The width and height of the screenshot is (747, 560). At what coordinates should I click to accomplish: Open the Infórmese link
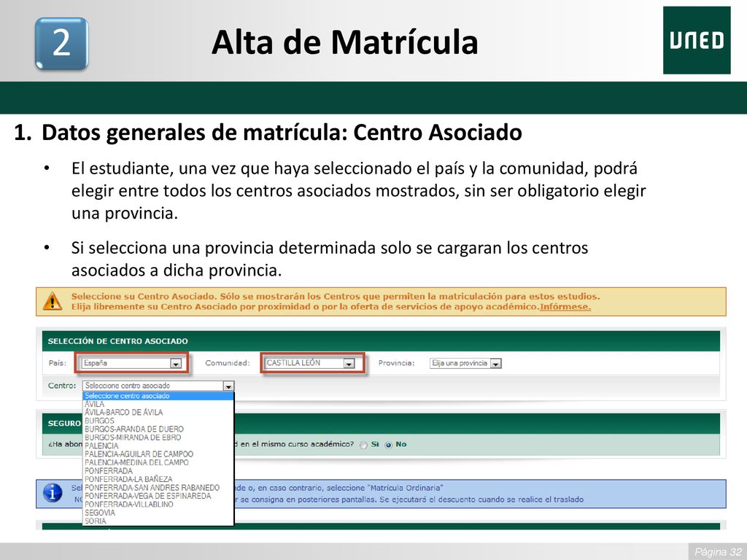[x=565, y=307]
